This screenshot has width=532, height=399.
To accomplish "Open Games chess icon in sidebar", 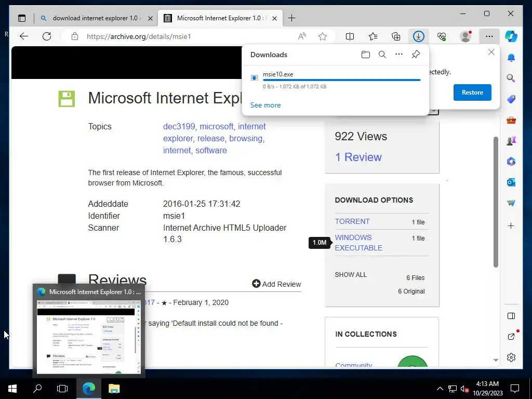I will pos(511,140).
